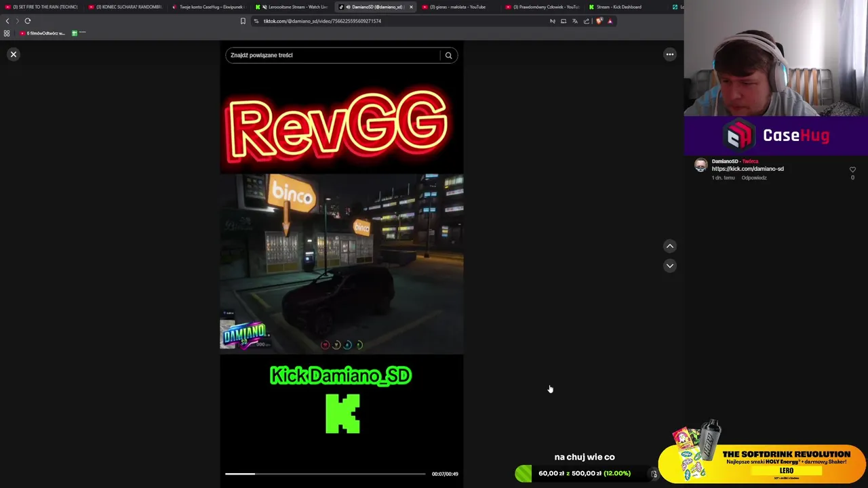This screenshot has width=868, height=488.
Task: Open DamianoSD commenter avatar
Action: tap(701, 165)
